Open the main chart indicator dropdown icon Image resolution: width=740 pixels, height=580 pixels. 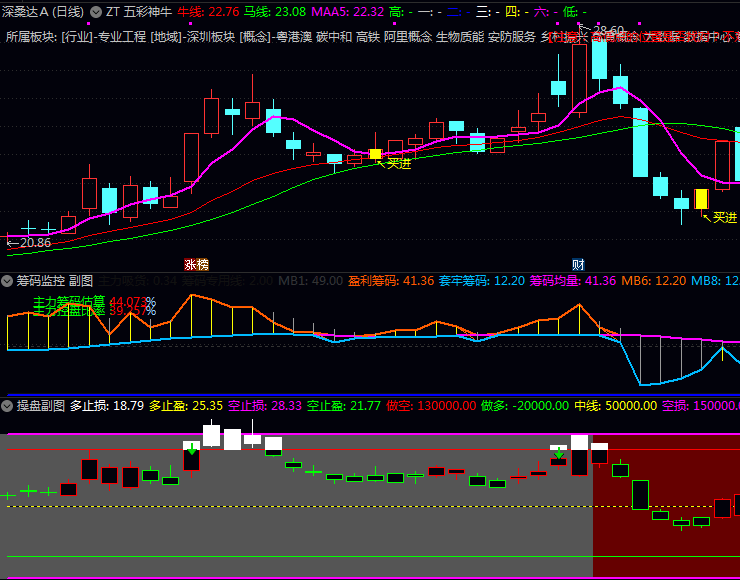click(96, 12)
